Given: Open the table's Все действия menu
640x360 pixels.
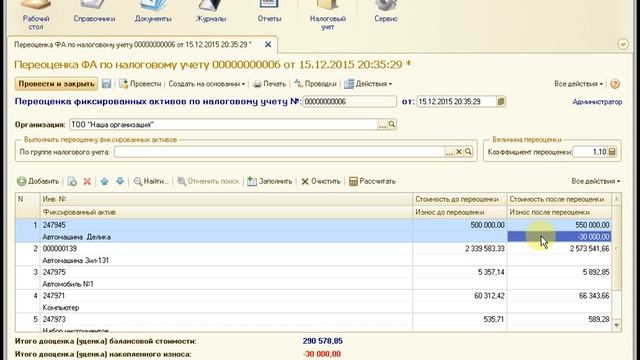Looking at the screenshot, I should (x=596, y=181).
